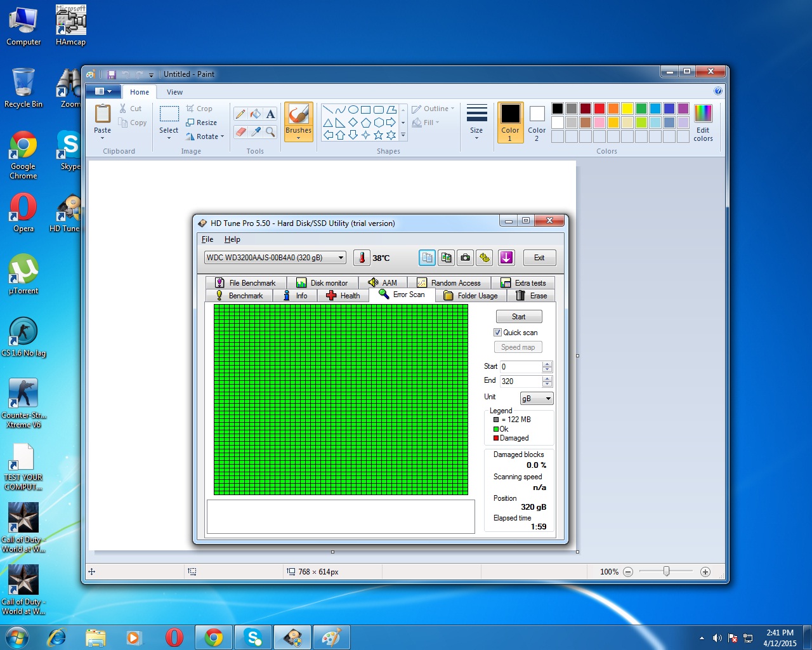Pick the red color swatch
812x650 pixels.
tap(599, 109)
